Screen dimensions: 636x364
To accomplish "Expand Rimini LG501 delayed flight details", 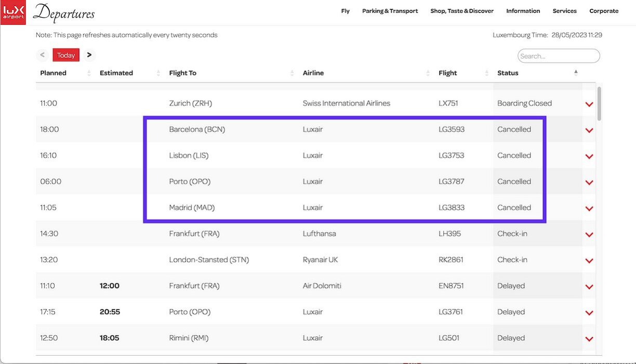I will (x=589, y=339).
